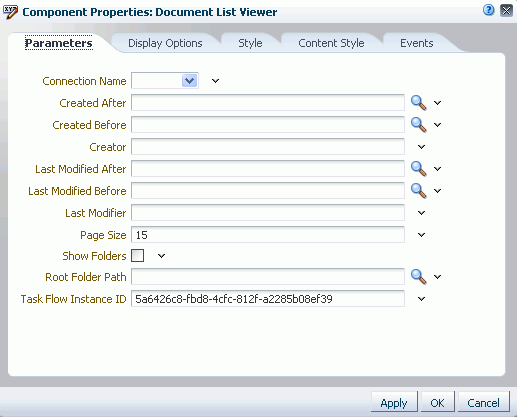
Task: Switch to the Style tab
Action: click(x=250, y=43)
